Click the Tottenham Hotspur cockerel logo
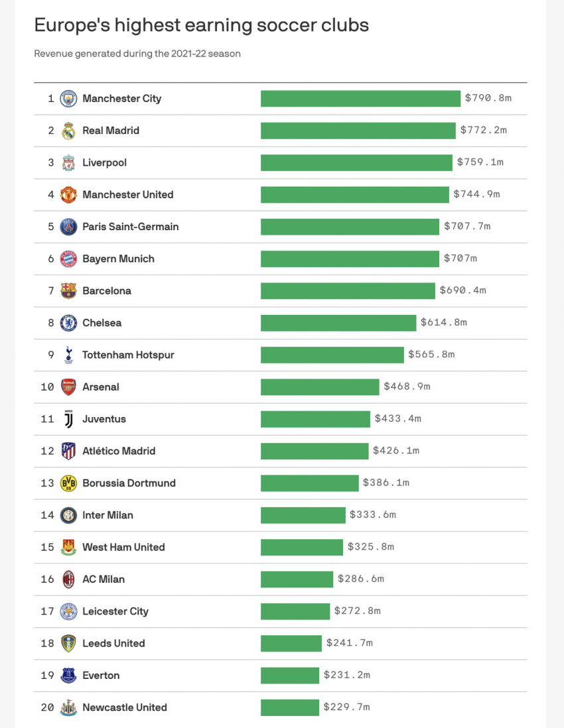Image resolution: width=564 pixels, height=728 pixels. (x=68, y=355)
